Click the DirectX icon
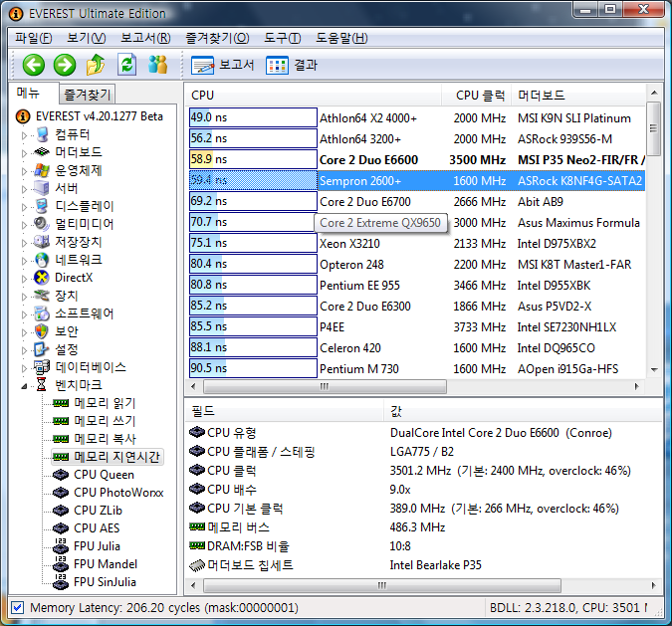 click(42, 278)
